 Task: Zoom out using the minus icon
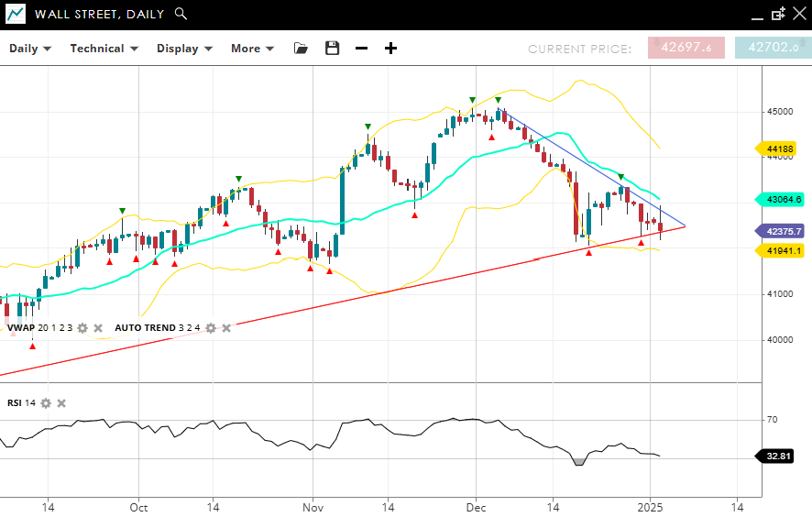click(x=361, y=49)
